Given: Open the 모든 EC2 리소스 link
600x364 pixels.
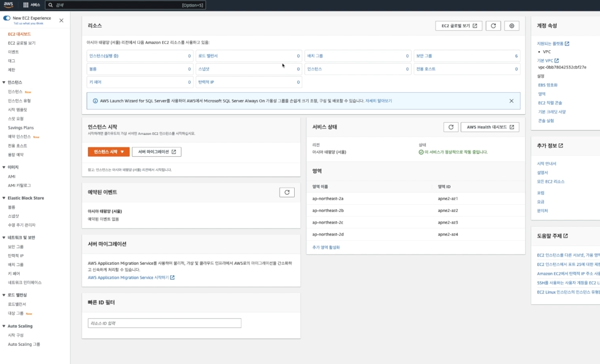Looking at the screenshot, I should click(x=551, y=181).
